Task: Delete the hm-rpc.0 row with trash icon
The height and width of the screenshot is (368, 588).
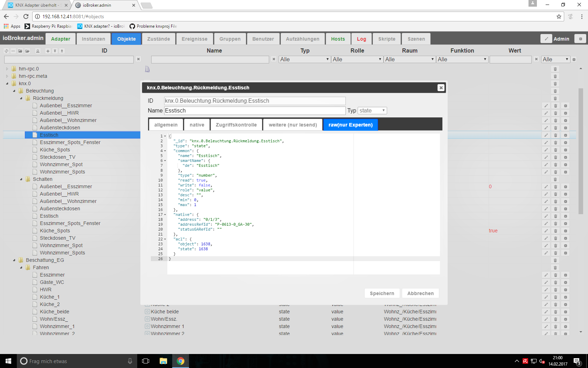Action: click(x=555, y=69)
